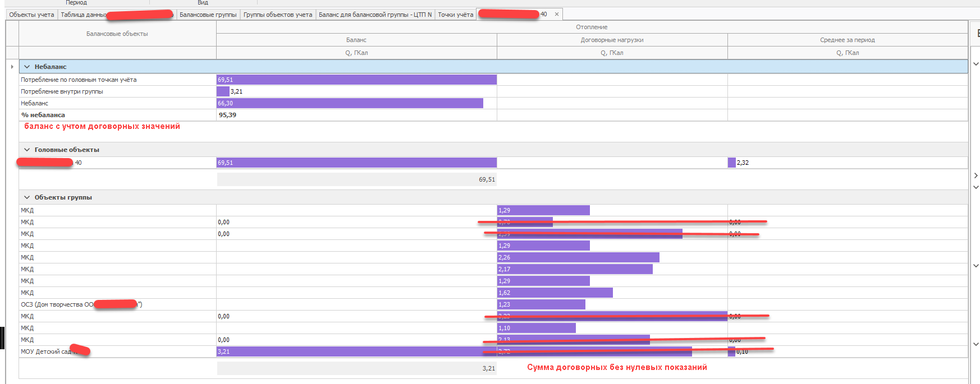Click the Договорные нагрузки column header

pyautogui.click(x=612, y=40)
